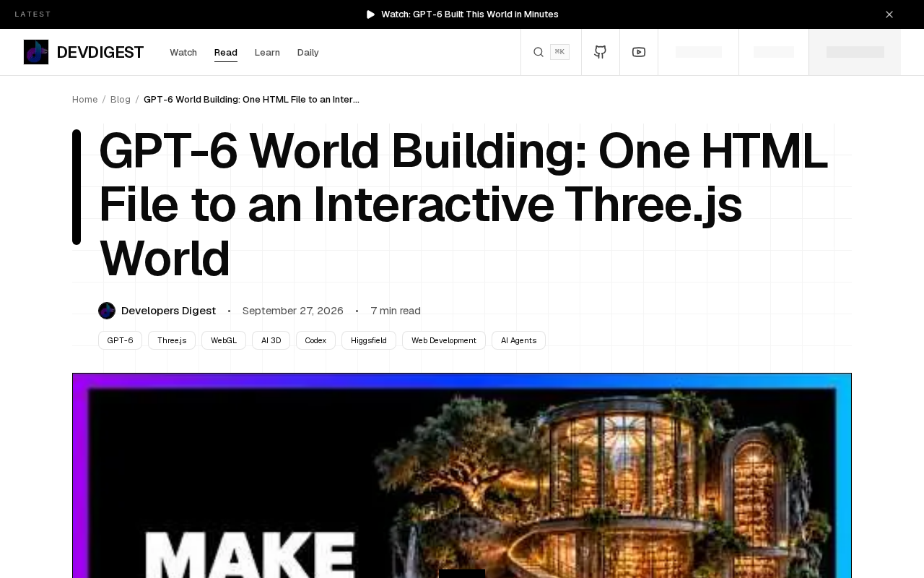Click the article hero thumbnail image
The width and height of the screenshot is (924, 578).
pos(462,475)
